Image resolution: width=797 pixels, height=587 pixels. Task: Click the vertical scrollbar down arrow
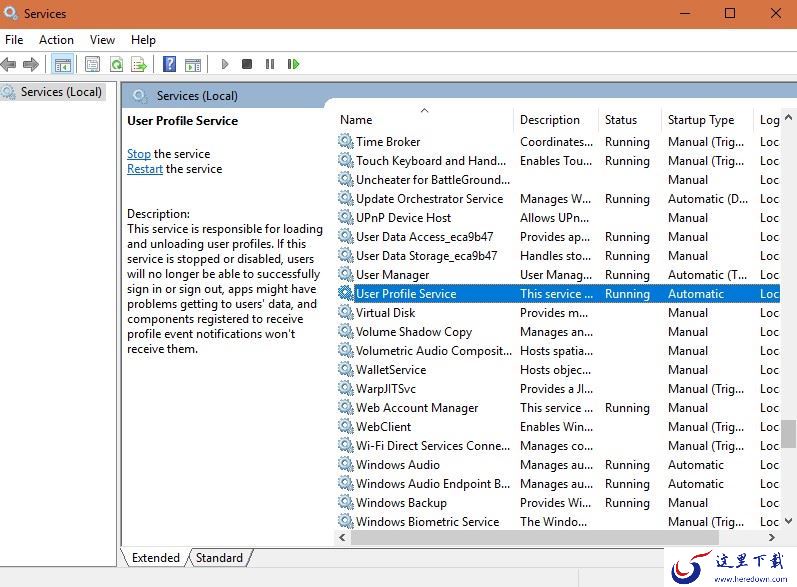[788, 520]
